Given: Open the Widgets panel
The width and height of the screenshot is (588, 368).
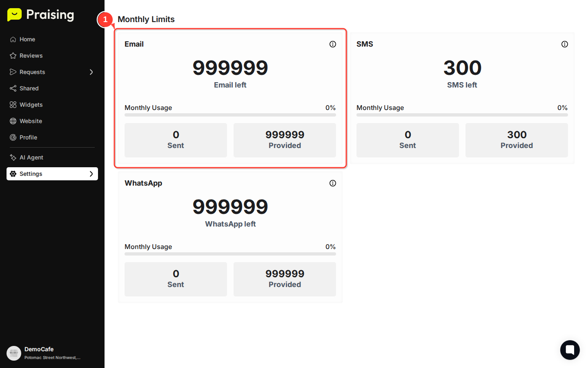Looking at the screenshot, I should (x=13, y=105).
